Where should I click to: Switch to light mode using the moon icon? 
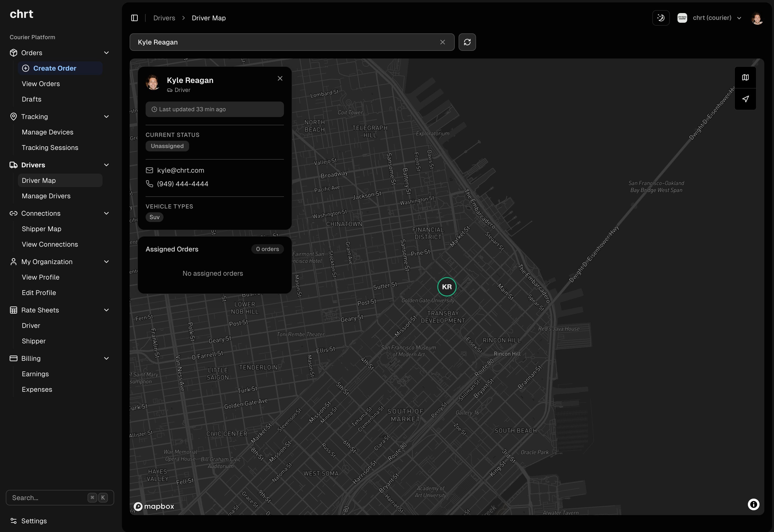click(661, 18)
